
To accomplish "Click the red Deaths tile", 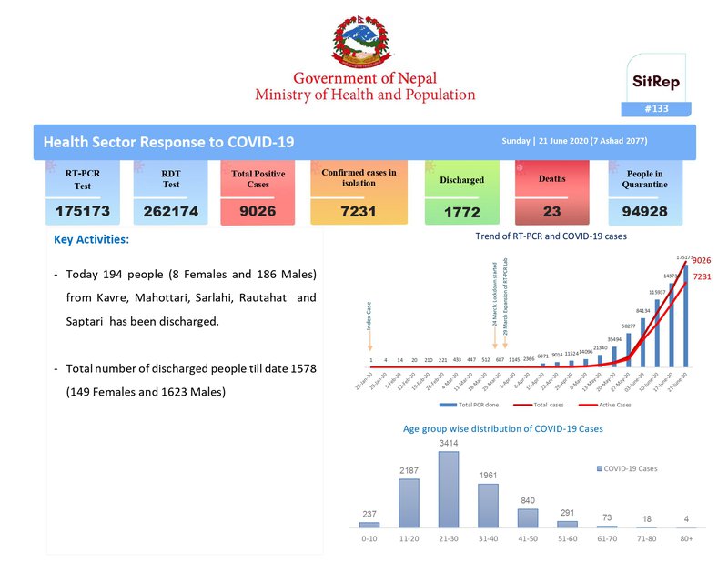I will [x=552, y=193].
